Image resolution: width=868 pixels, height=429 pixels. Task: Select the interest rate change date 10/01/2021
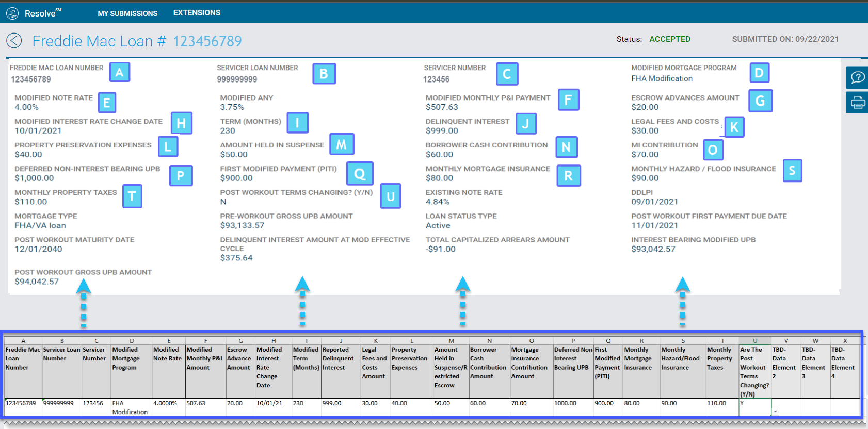click(38, 131)
